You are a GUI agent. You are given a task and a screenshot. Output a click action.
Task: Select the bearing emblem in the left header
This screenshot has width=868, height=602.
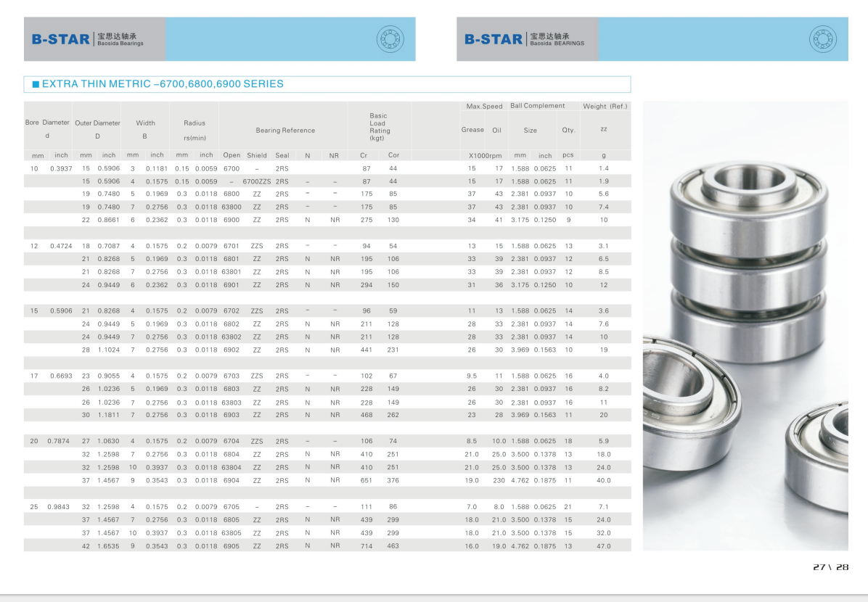[390, 38]
